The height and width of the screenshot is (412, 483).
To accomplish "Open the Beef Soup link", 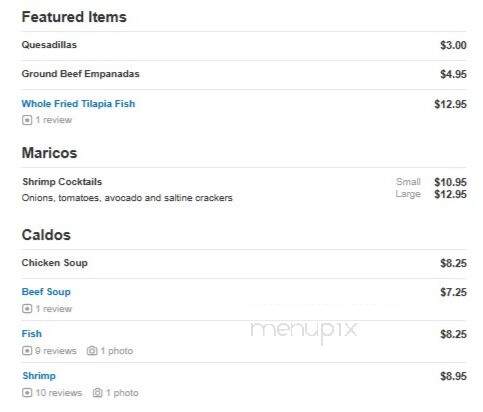I will tap(46, 292).
